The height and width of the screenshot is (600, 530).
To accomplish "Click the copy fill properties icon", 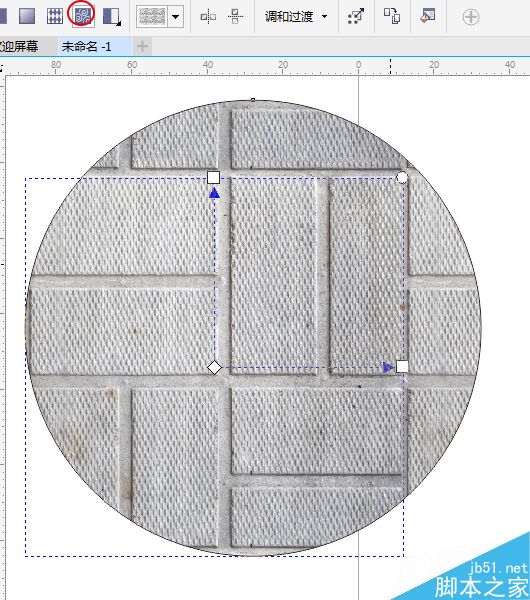I will 392,16.
